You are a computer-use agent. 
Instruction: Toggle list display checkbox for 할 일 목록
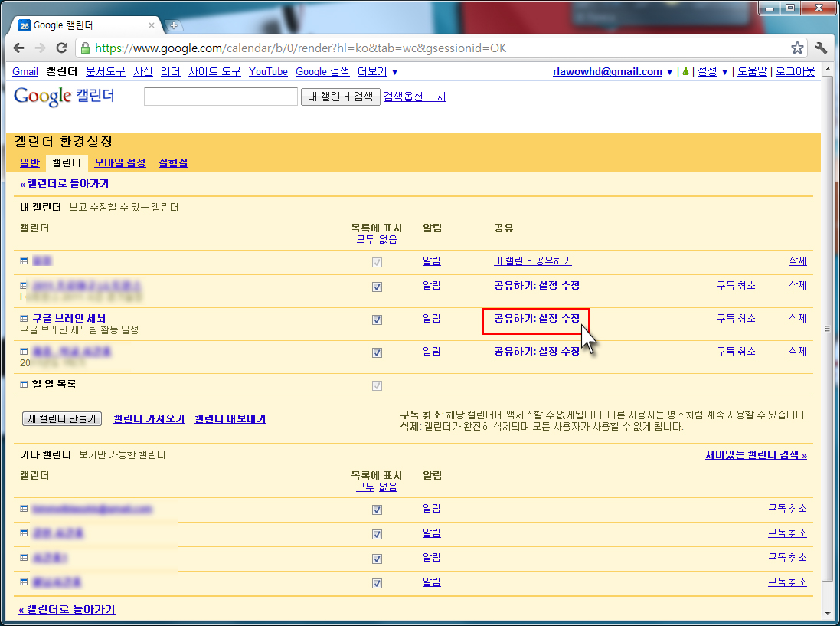(378, 386)
